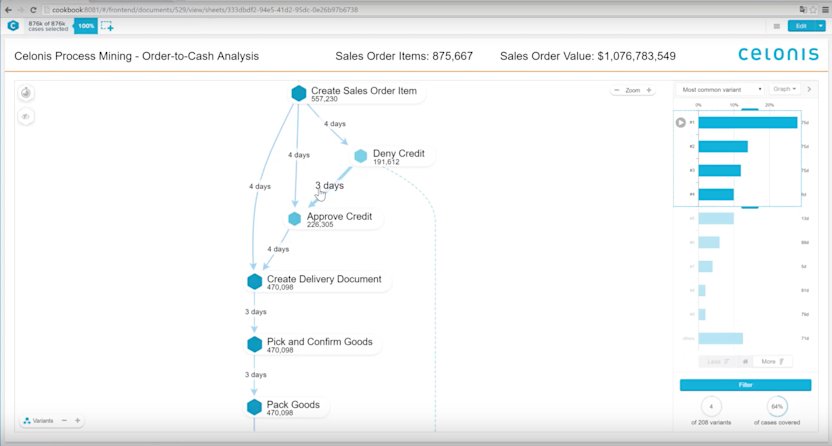Play animation for variant #1
The image size is (832, 446).
tap(680, 123)
